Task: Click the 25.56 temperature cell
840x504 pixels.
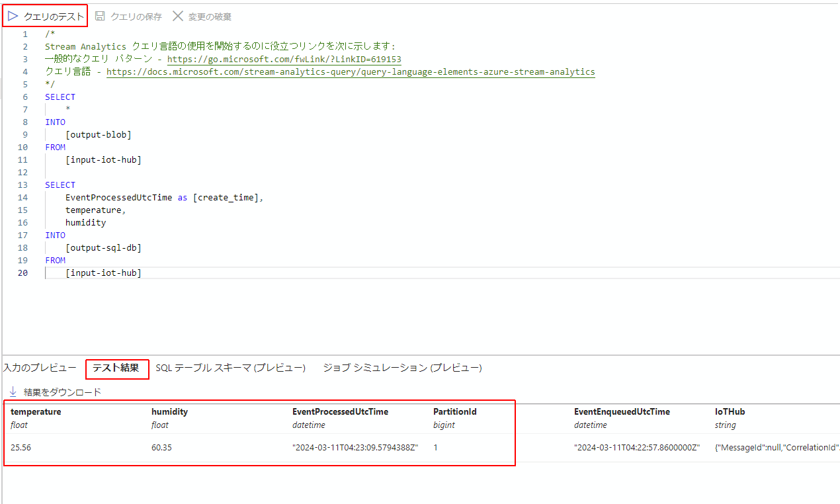Action: 21,447
